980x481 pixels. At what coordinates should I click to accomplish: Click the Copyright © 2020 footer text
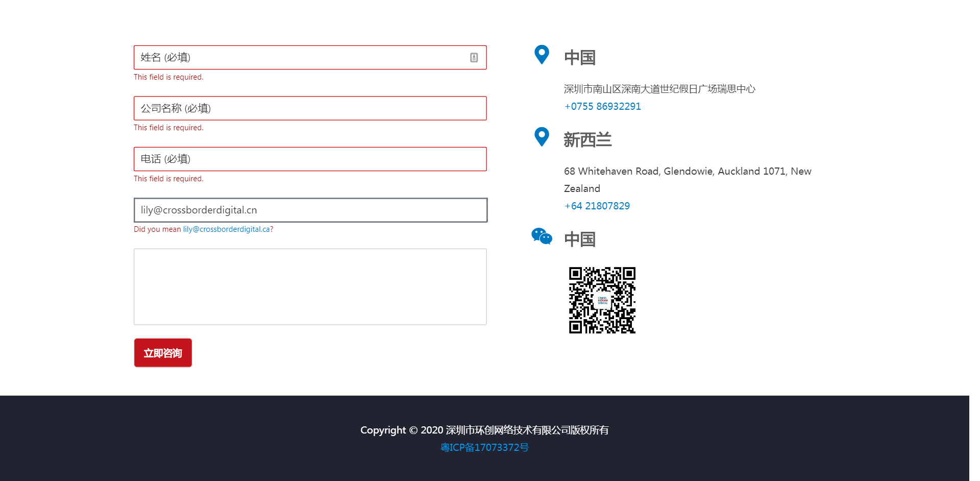484,430
